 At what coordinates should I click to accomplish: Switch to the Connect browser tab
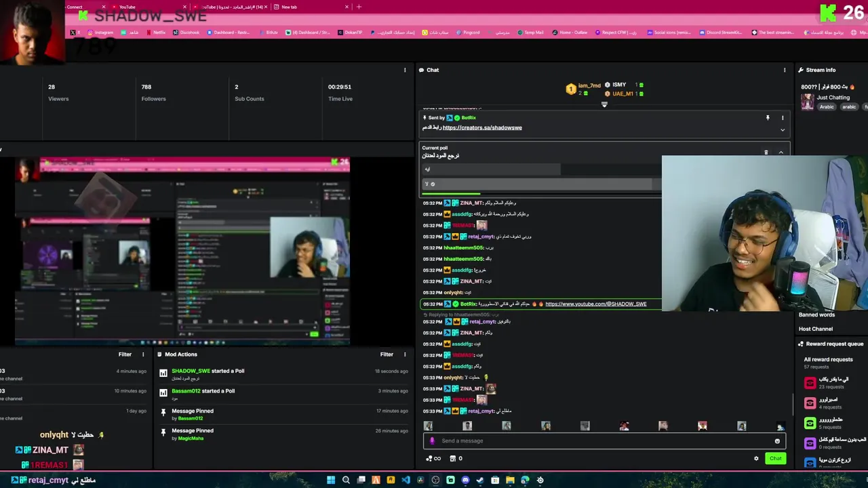click(85, 7)
